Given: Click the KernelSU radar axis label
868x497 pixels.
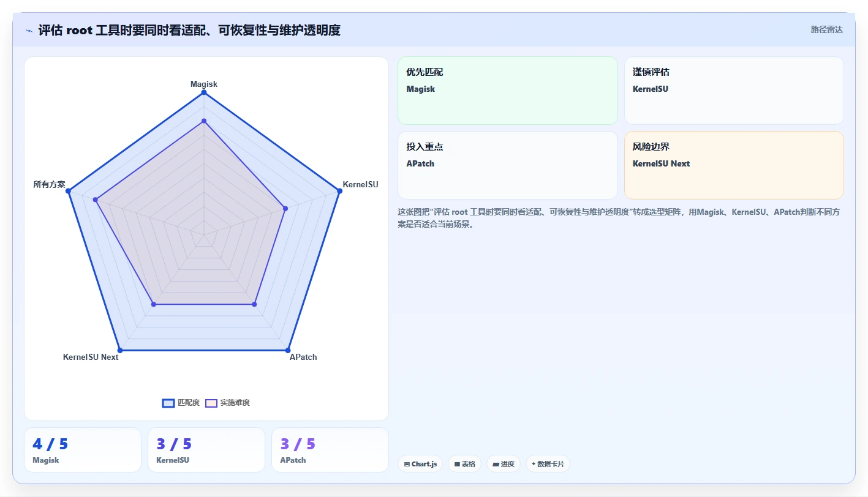Looking at the screenshot, I should point(360,184).
